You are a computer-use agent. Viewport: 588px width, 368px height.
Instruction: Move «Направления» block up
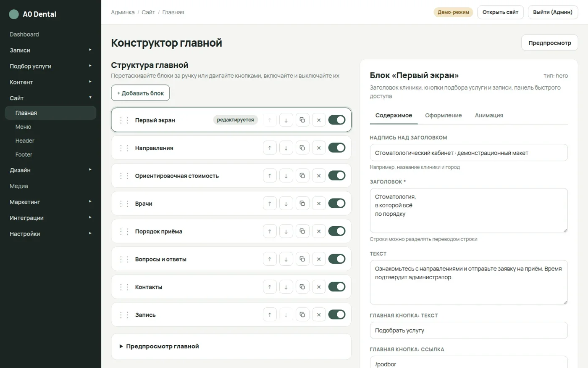click(270, 148)
